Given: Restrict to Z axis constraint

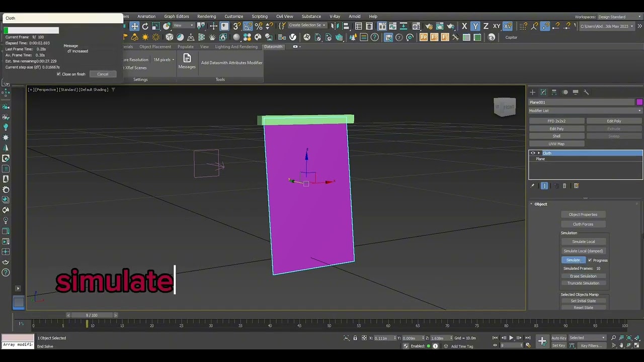Looking at the screenshot, I should 486,26.
